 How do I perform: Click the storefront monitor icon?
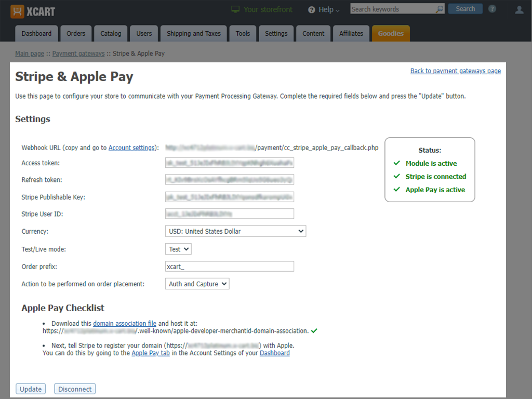235,10
